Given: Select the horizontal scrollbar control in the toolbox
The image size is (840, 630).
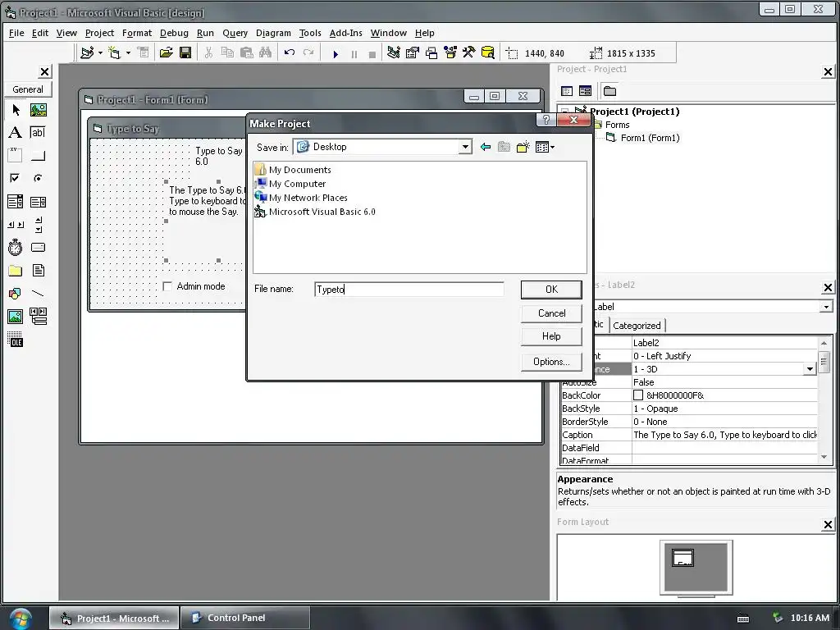Looking at the screenshot, I should 16,225.
